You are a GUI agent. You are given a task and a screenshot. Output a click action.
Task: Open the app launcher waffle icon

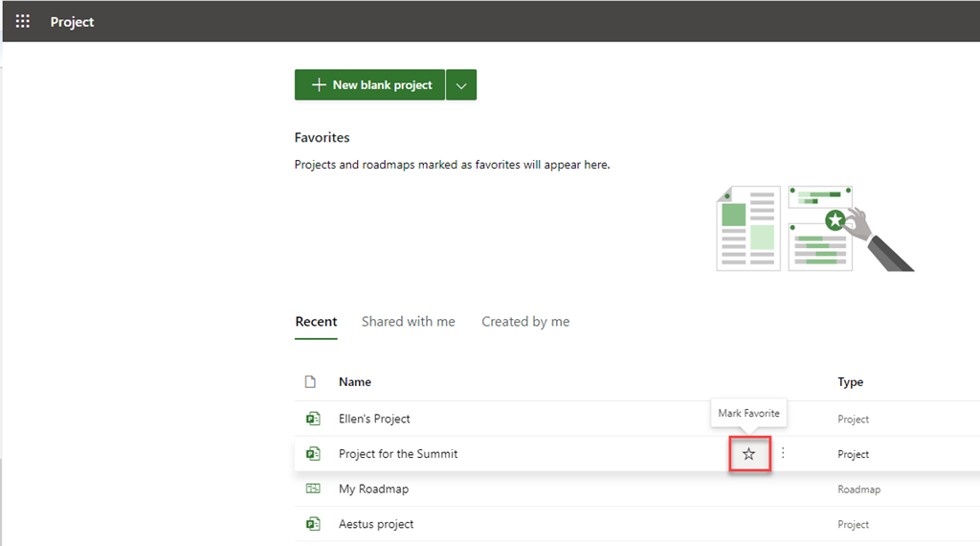[x=23, y=21]
